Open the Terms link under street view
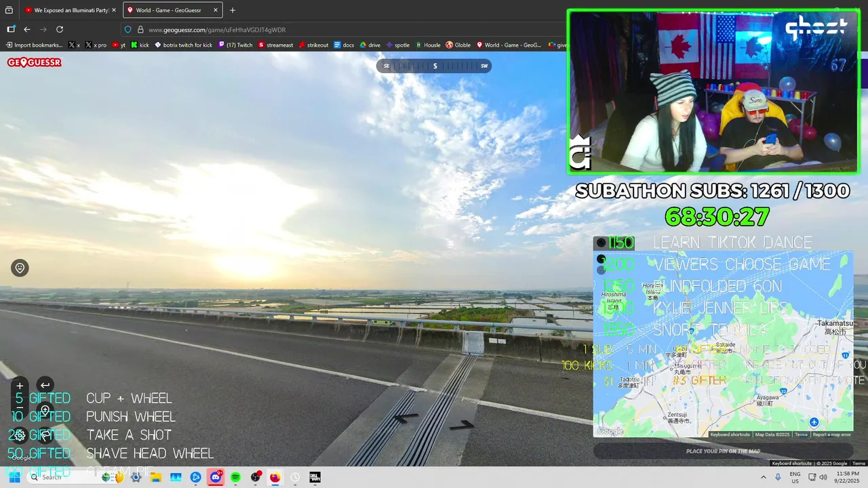Image resolution: width=868 pixels, height=488 pixels. 859,464
